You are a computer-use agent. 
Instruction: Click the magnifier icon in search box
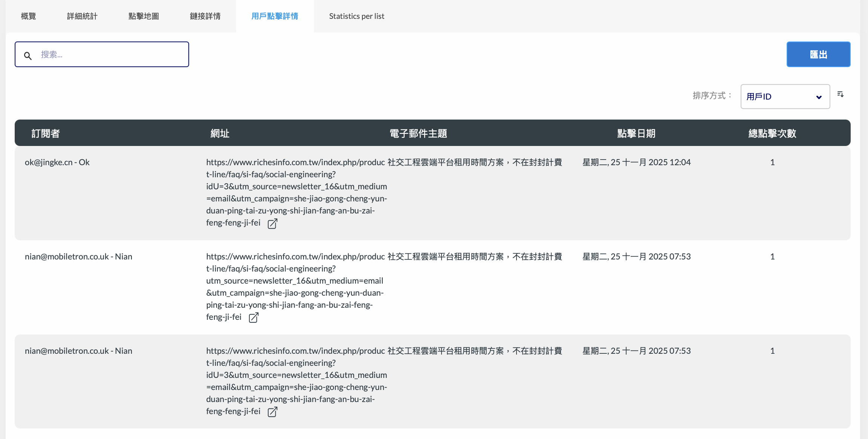28,56
